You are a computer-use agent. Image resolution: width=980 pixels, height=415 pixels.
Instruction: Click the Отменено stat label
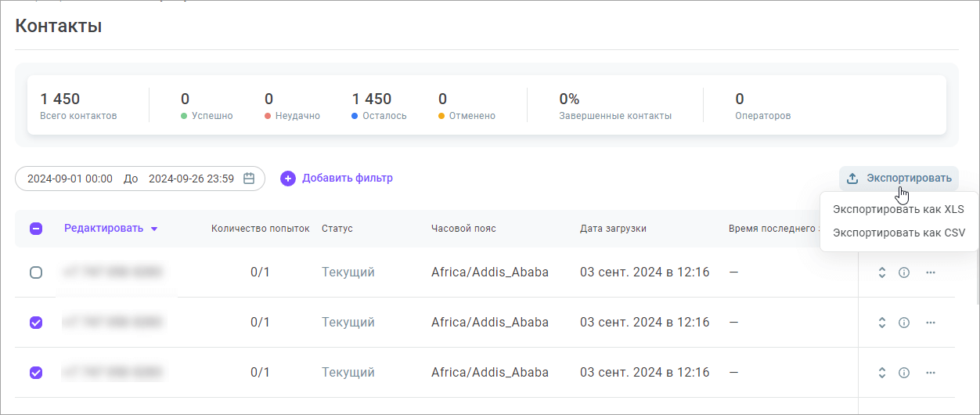tap(472, 116)
